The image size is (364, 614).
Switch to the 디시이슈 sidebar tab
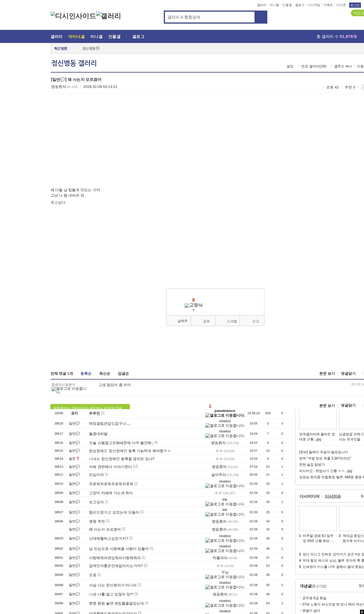pyautogui.click(x=333, y=496)
